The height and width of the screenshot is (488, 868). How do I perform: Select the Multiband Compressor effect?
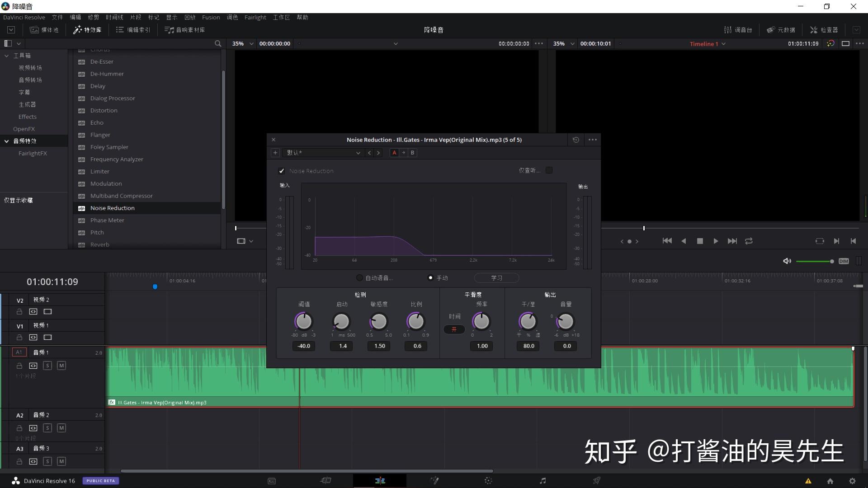(x=147, y=196)
